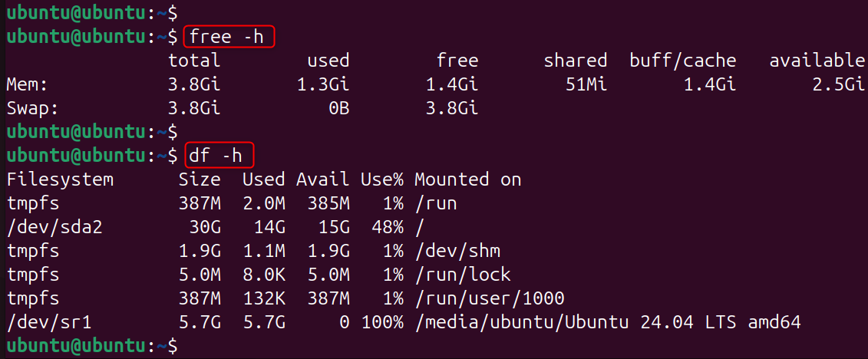The height and width of the screenshot is (359, 868).
Task: Click the '100%' usage value
Action: (382, 322)
